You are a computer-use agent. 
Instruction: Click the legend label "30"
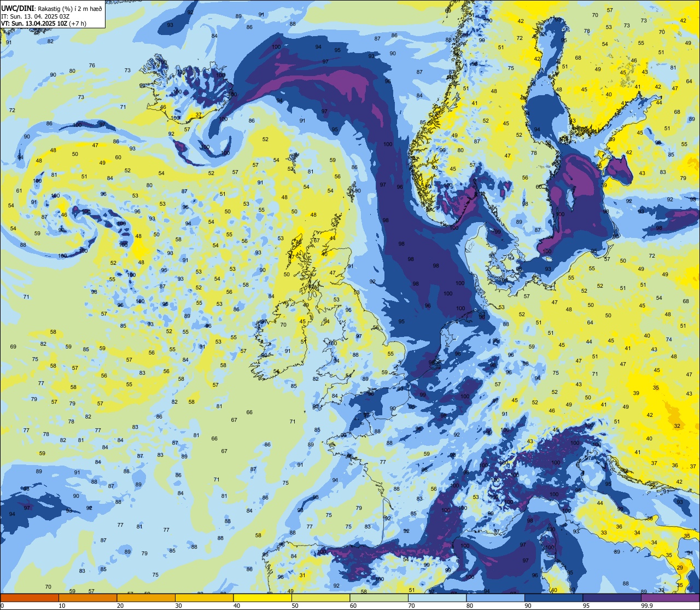pos(178,606)
